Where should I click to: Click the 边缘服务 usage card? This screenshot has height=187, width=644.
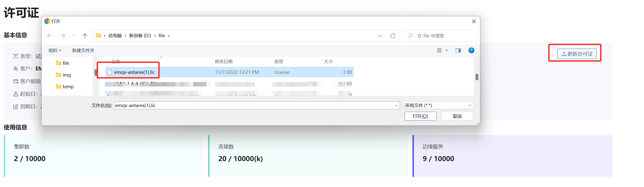click(x=512, y=156)
